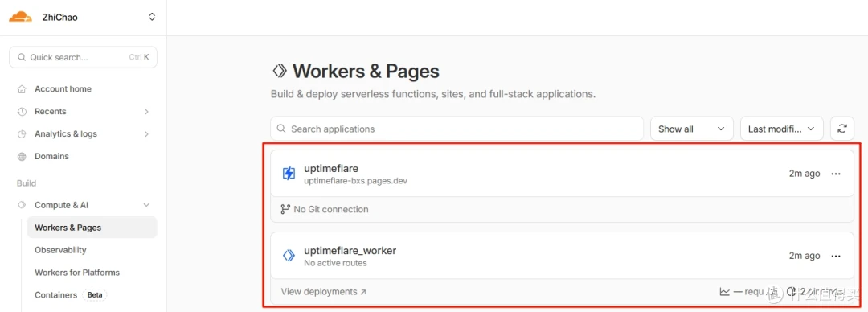The width and height of the screenshot is (868, 312).
Task: Click the Cloudflare logo icon
Action: click(20, 17)
